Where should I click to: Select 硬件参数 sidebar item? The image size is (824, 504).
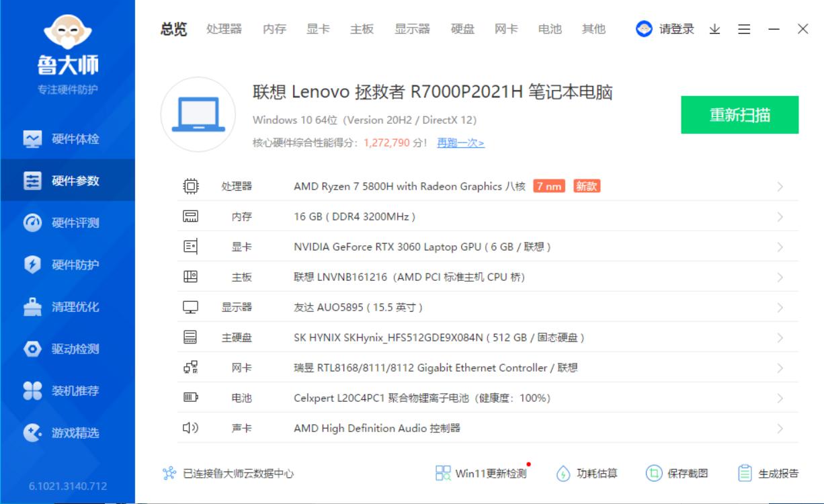[67, 181]
